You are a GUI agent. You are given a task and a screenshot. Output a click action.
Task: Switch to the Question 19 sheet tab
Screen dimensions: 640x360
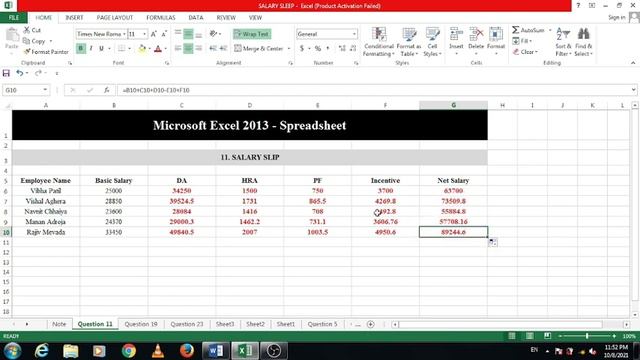point(141,324)
